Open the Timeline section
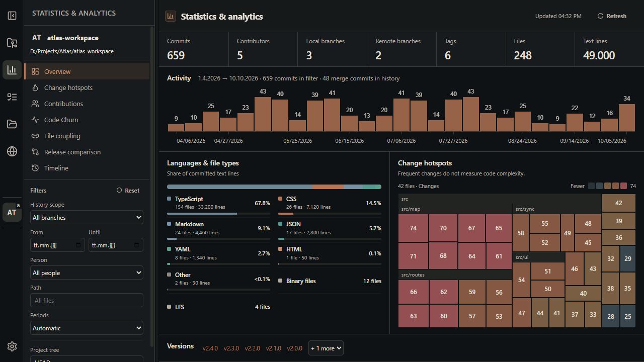Screen dimensions: 644x362 tap(87, 168)
